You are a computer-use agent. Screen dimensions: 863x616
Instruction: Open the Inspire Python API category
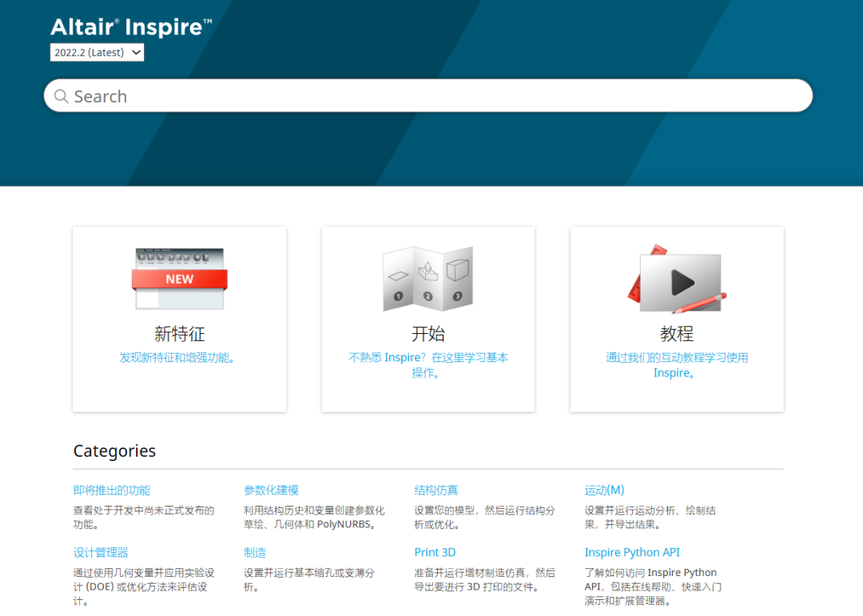(632, 552)
